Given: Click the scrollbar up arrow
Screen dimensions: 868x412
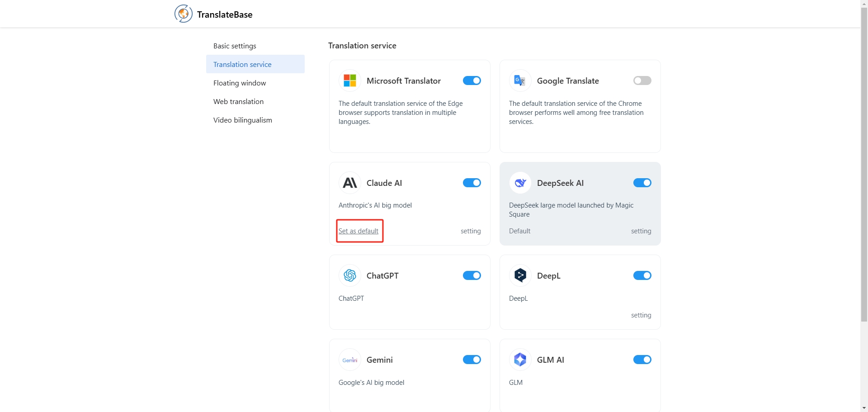Looking at the screenshot, I should (x=864, y=3).
